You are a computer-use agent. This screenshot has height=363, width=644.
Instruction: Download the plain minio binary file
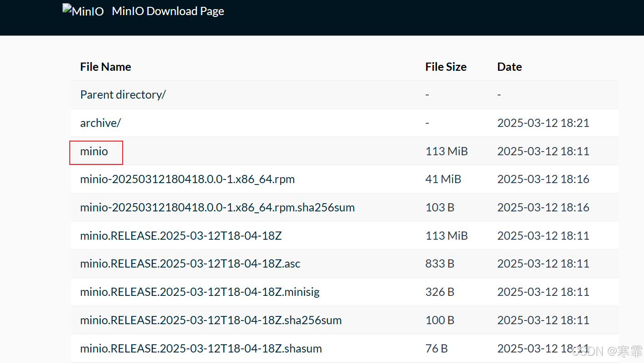click(94, 151)
